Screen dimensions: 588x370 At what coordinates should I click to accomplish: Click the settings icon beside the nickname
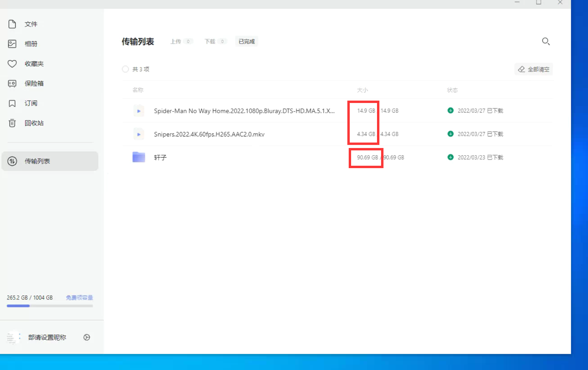(87, 337)
